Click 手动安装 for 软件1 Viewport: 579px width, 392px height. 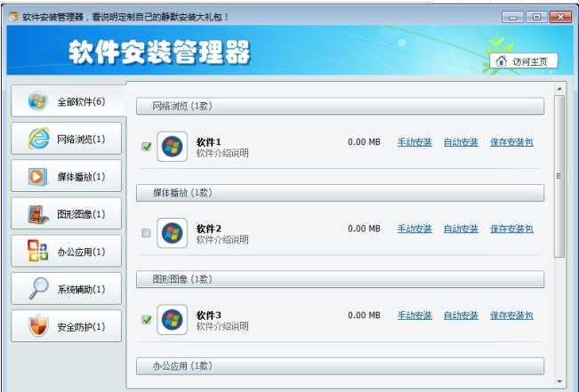[x=414, y=142]
